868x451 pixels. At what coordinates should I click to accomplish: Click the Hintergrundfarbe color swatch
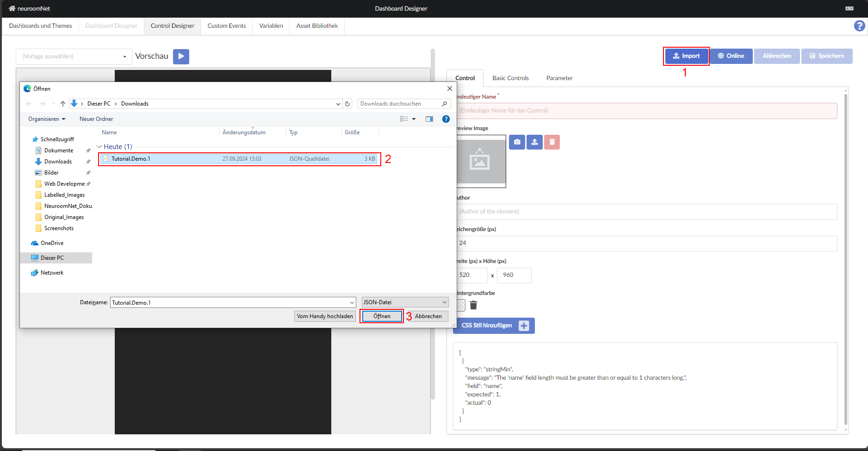461,305
